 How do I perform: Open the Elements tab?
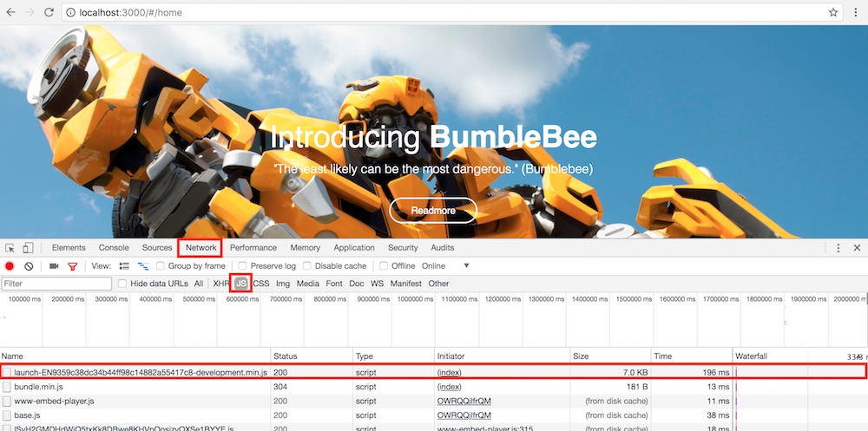(x=69, y=248)
